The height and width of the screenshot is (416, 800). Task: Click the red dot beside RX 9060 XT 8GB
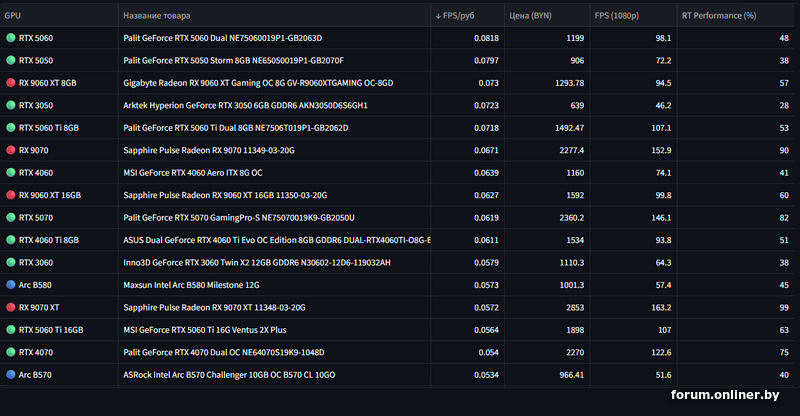pyautogui.click(x=11, y=83)
